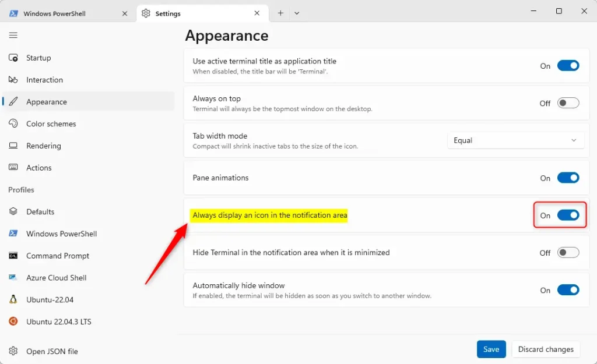Click the Appearance page heading
597x364 pixels.
click(227, 36)
